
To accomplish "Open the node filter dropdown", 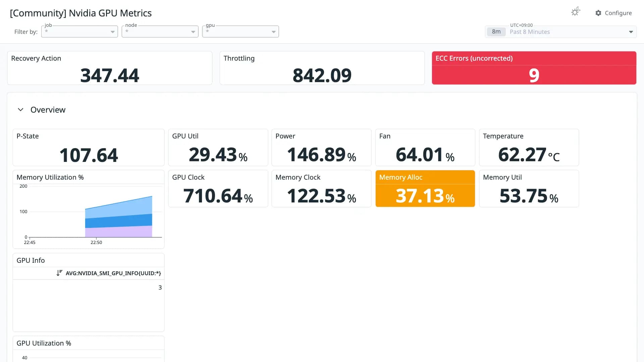I will click(160, 32).
